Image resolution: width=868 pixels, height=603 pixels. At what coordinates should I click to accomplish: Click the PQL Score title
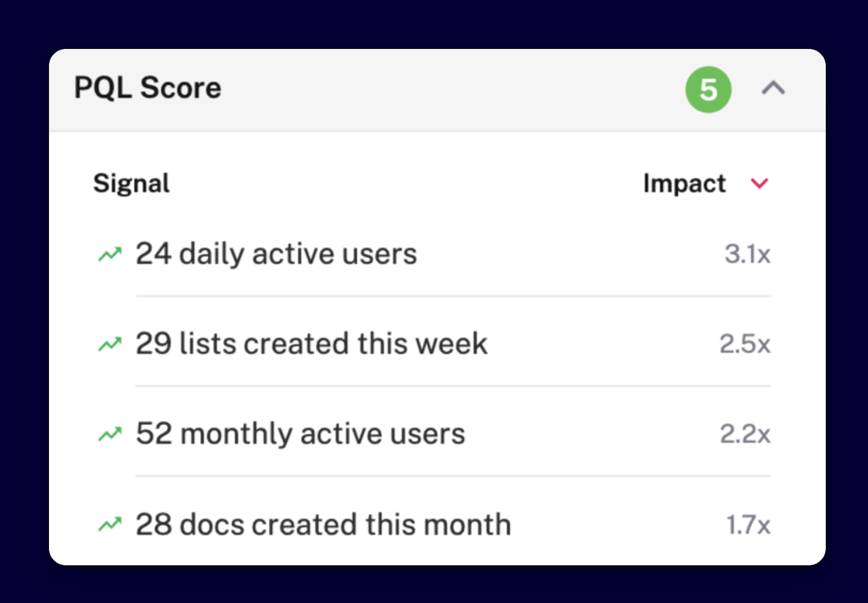click(x=148, y=88)
